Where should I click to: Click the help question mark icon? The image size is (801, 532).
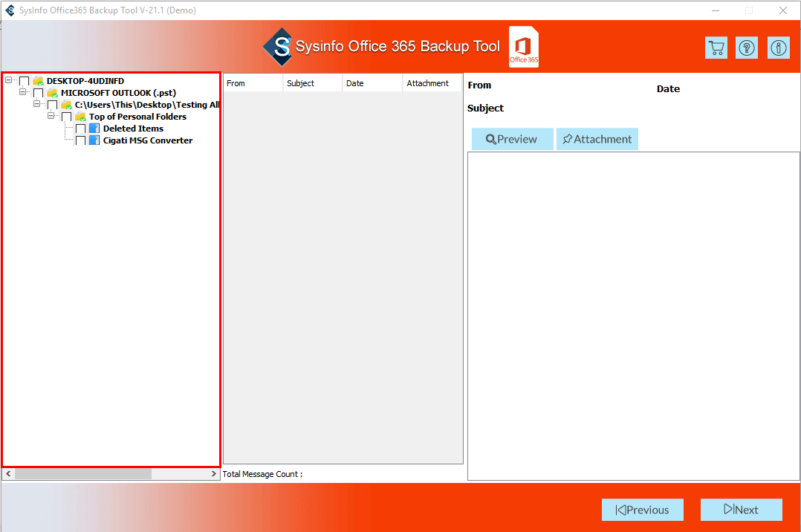[x=747, y=48]
